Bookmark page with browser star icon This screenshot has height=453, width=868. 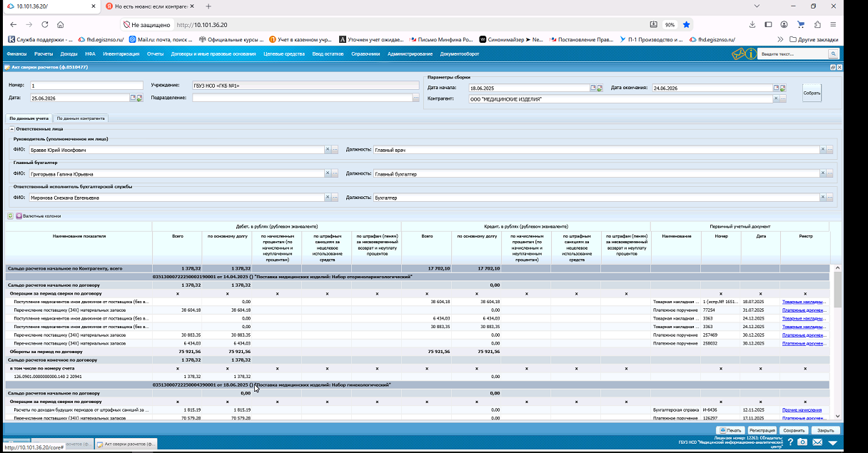(x=686, y=24)
